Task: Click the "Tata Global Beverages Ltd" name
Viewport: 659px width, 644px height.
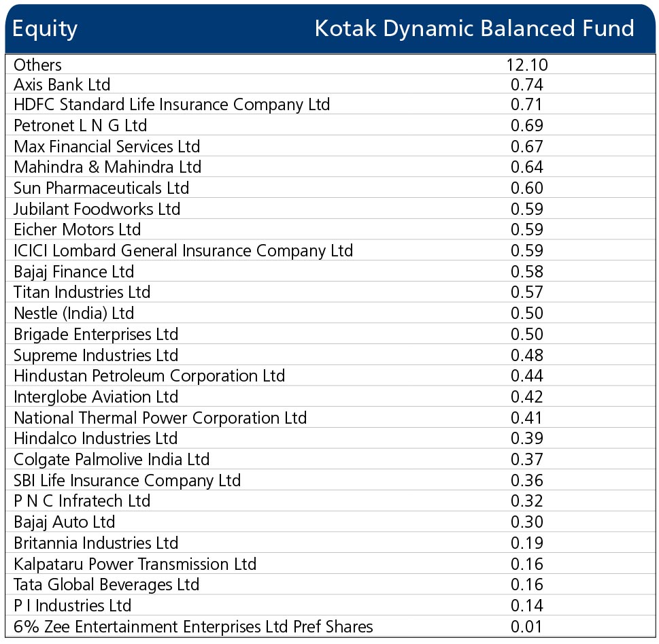Action: click(x=106, y=585)
